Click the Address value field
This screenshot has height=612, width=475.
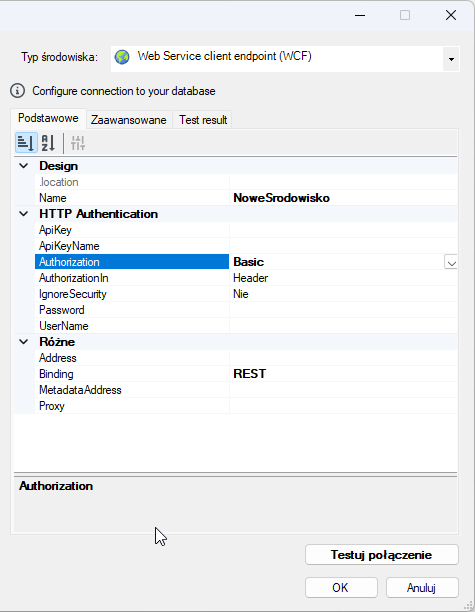(343, 358)
